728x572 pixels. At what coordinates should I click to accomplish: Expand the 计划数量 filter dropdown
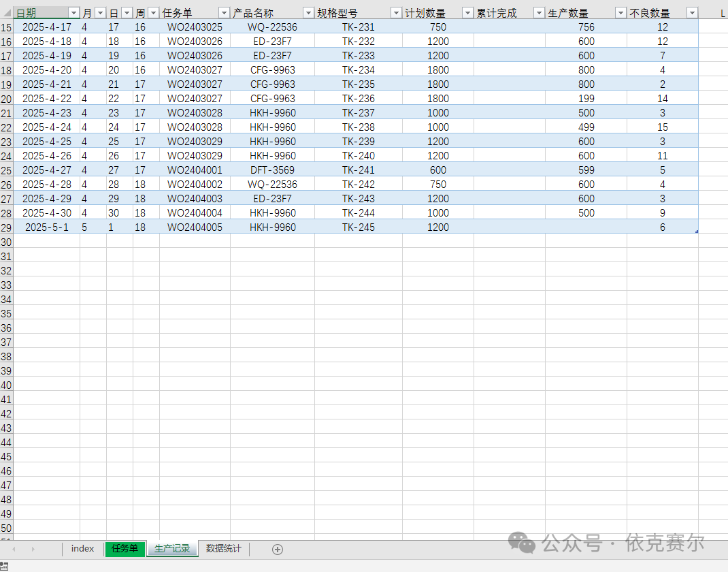coord(467,13)
